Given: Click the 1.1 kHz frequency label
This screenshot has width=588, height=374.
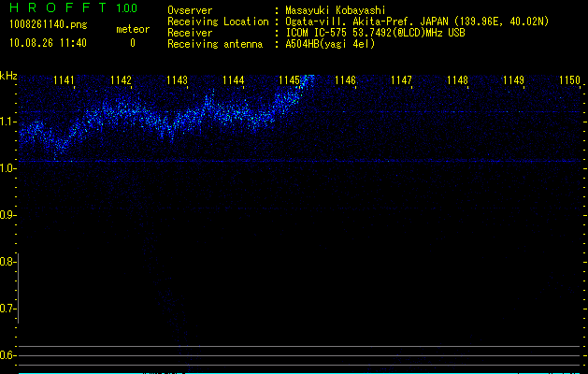Looking at the screenshot, I should coord(8,122).
